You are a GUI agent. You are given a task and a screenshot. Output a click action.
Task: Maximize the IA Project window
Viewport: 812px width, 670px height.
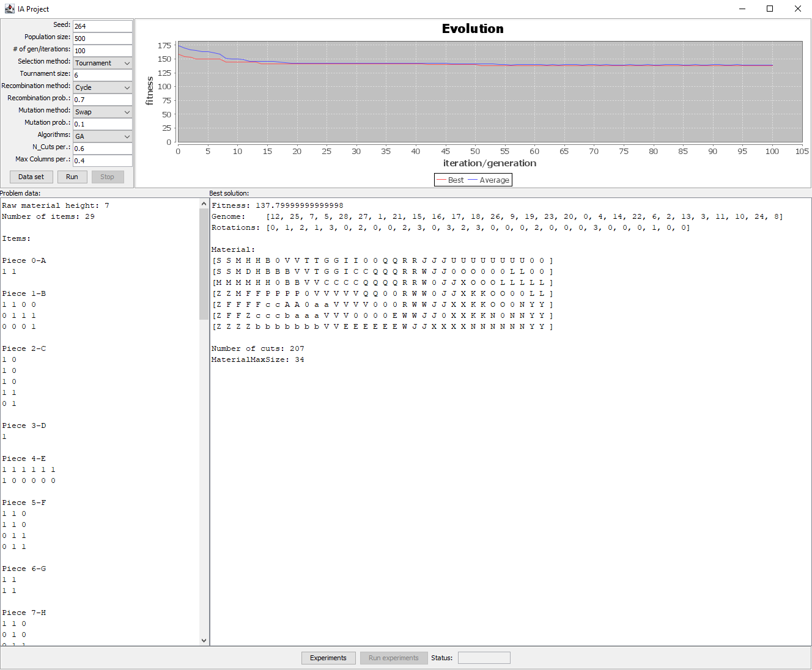coord(770,9)
